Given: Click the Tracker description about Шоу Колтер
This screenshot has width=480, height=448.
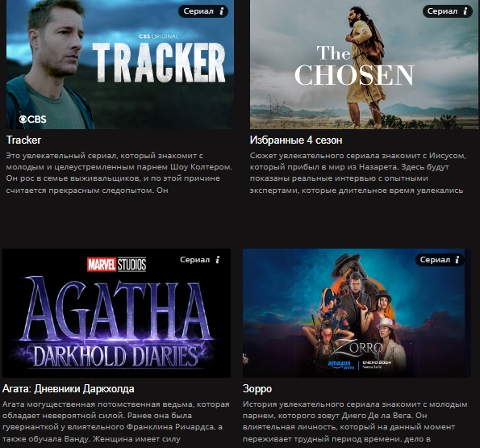Looking at the screenshot, I should point(119,173).
